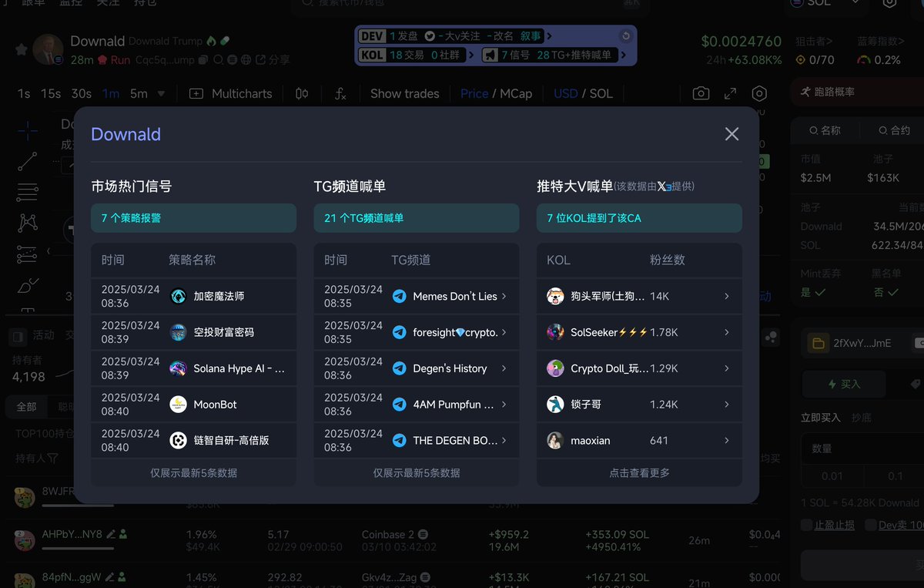Select the trend line drawing tool
924x588 pixels.
(28, 162)
